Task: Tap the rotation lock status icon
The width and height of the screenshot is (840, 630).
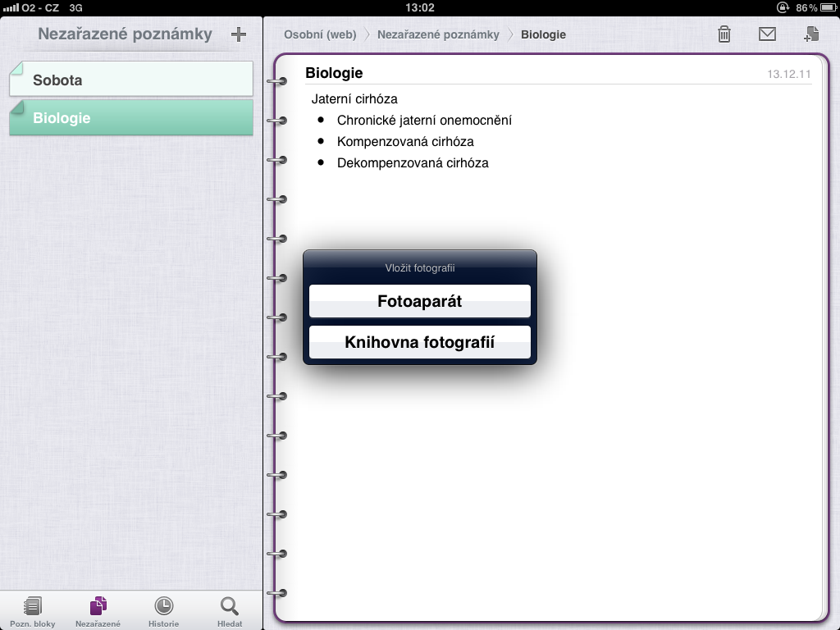Action: click(x=783, y=7)
